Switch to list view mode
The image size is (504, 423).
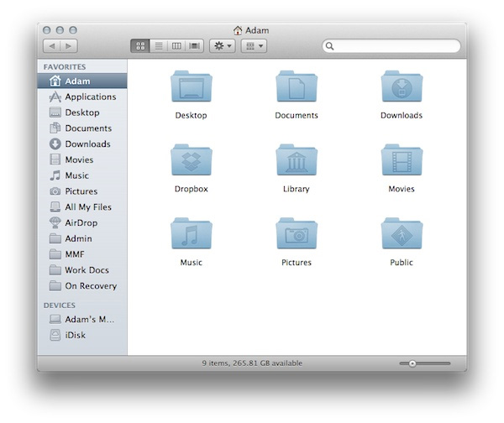coord(158,45)
